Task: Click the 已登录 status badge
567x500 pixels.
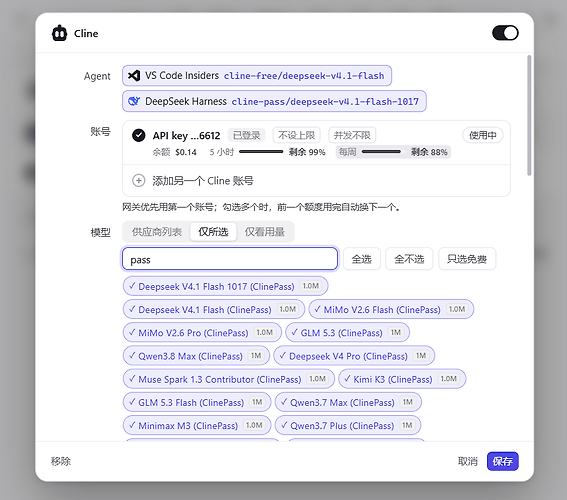Action: [x=247, y=135]
